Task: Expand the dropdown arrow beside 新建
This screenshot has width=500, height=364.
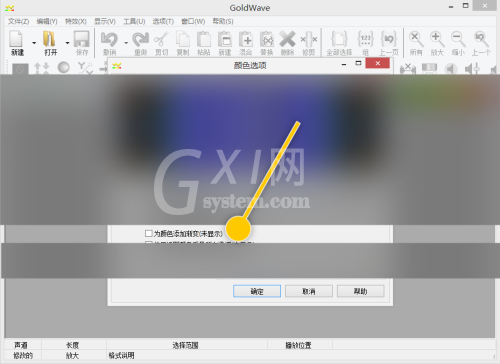Action: (x=34, y=43)
